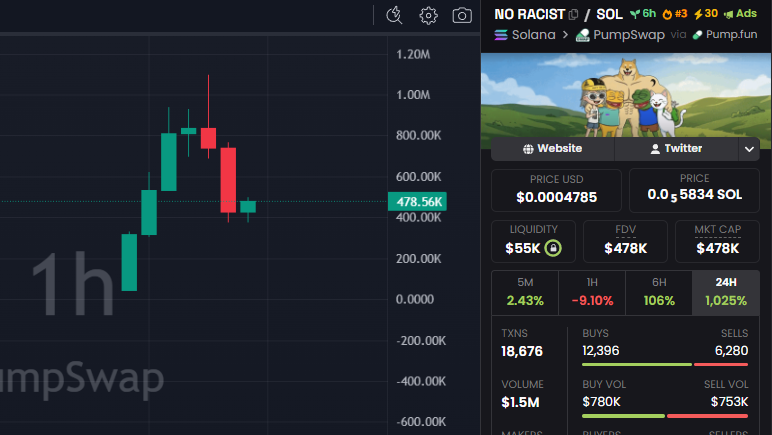Click the VOLUME value $1.5M

[520, 403]
